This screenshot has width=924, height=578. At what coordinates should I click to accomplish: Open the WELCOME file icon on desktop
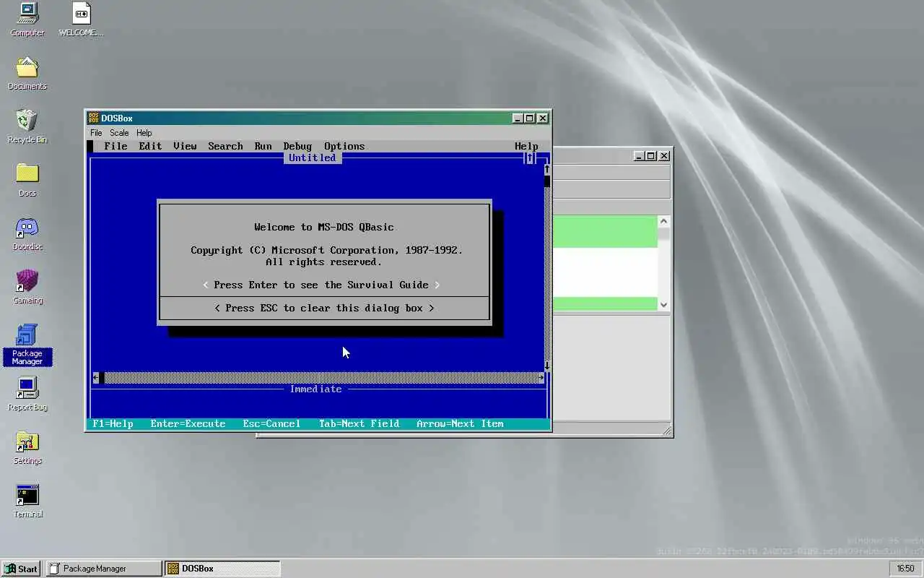tap(81, 20)
